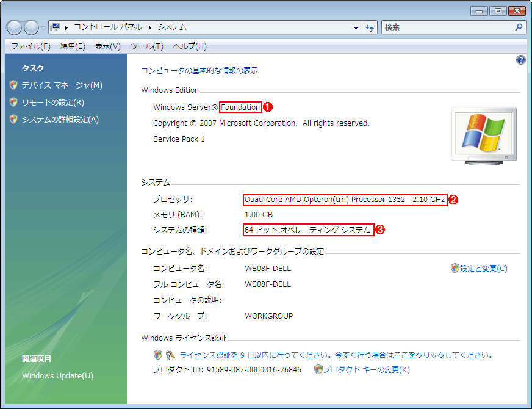Click the コンピュータ名 value WS08F-DELL

coord(268,269)
